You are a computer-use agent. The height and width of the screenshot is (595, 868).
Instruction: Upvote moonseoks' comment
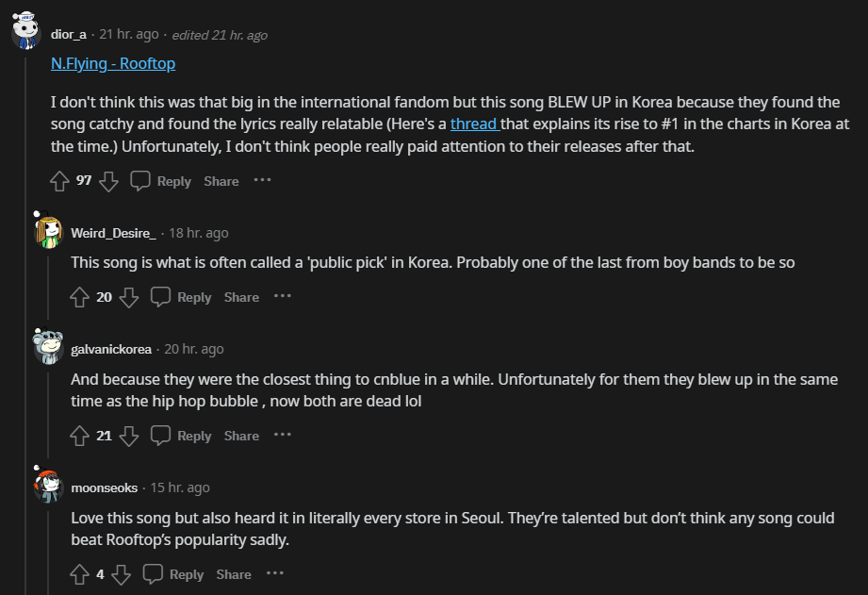tap(80, 574)
